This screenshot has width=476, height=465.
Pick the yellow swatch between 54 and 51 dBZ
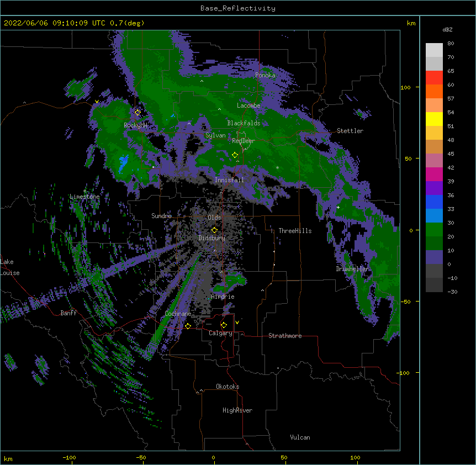(x=434, y=119)
